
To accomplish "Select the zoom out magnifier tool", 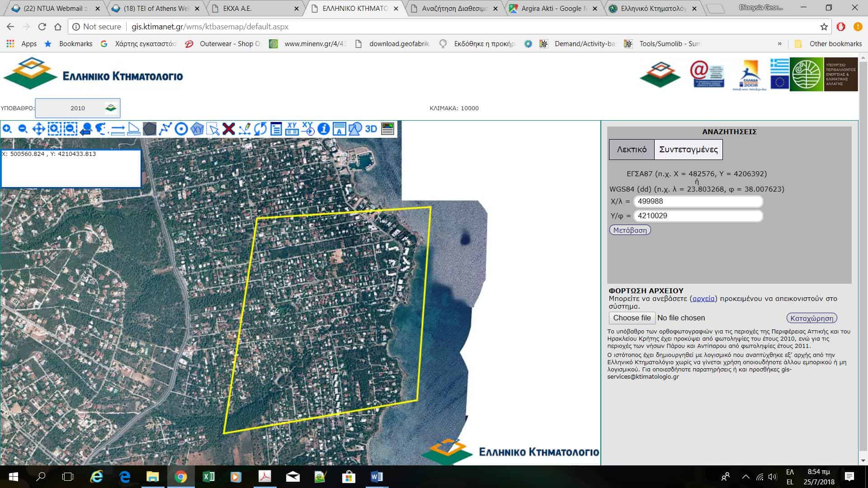I will point(23,129).
